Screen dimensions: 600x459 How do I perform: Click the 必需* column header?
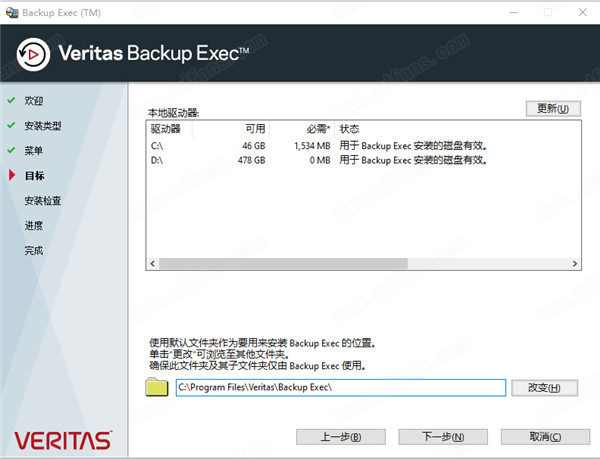302,129
